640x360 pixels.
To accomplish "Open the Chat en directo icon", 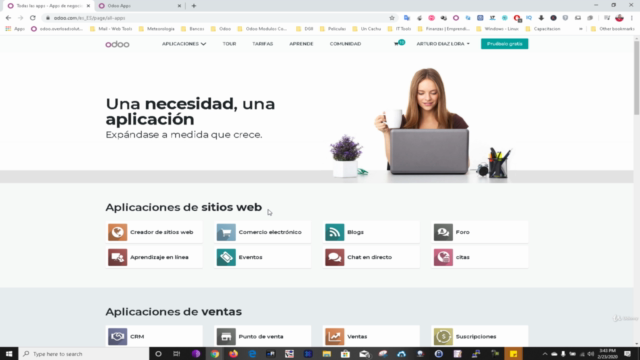I will [x=335, y=257].
